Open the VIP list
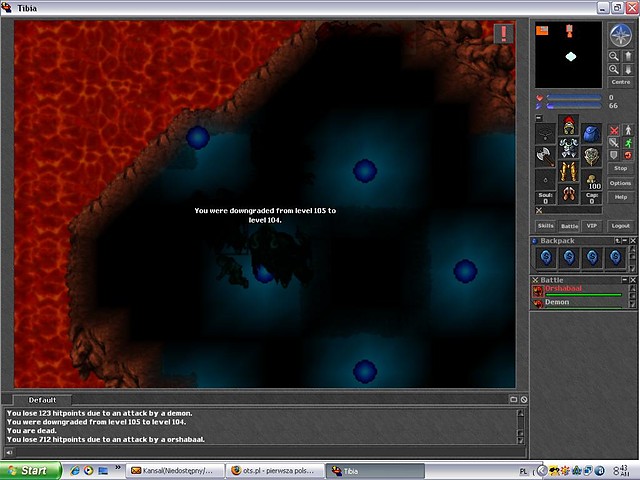Image resolution: width=640 pixels, height=480 pixels. pos(591,226)
